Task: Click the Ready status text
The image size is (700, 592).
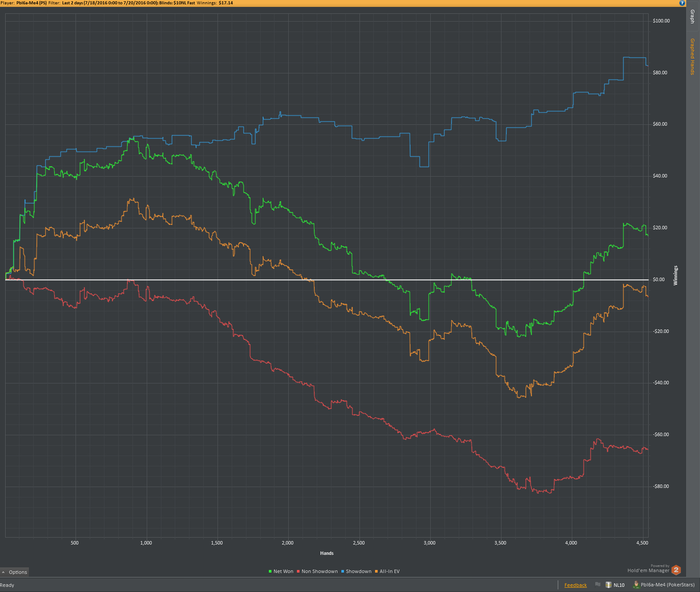Action: click(x=7, y=585)
